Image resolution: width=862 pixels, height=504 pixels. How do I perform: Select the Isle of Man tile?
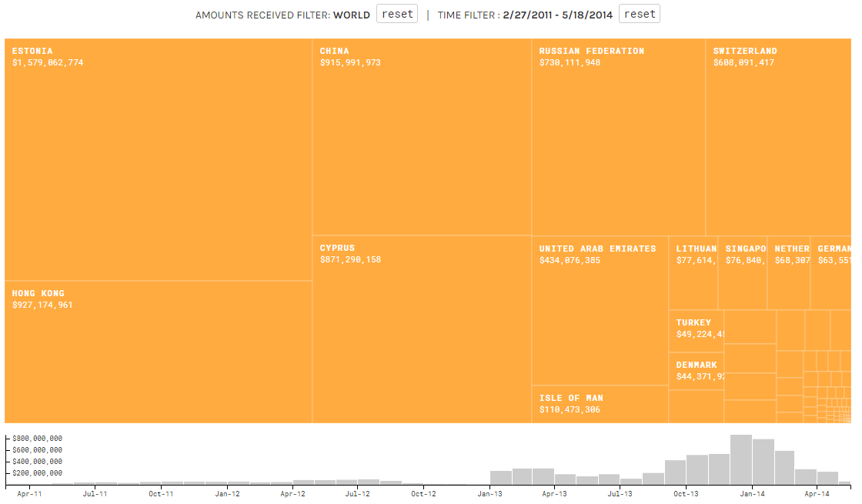[600, 404]
